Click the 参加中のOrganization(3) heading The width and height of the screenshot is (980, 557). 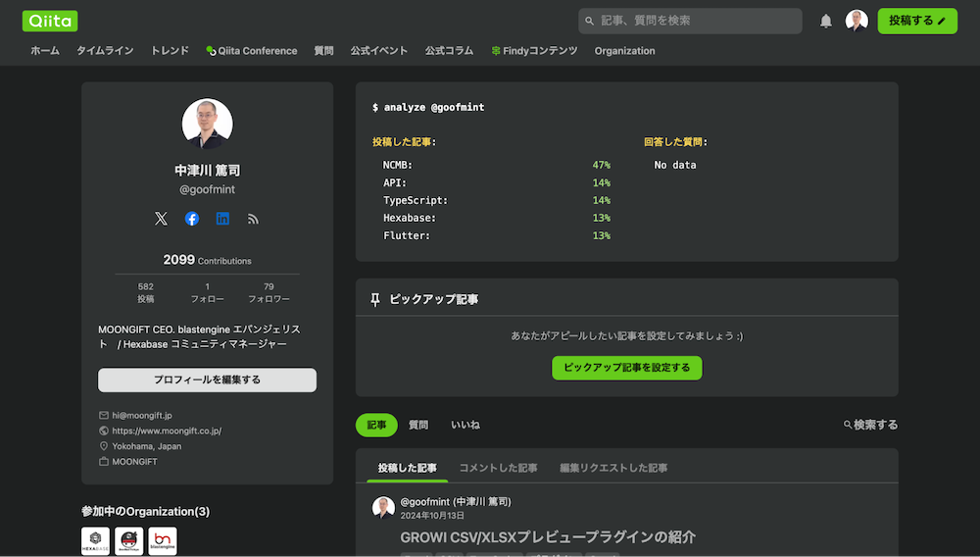tap(146, 511)
